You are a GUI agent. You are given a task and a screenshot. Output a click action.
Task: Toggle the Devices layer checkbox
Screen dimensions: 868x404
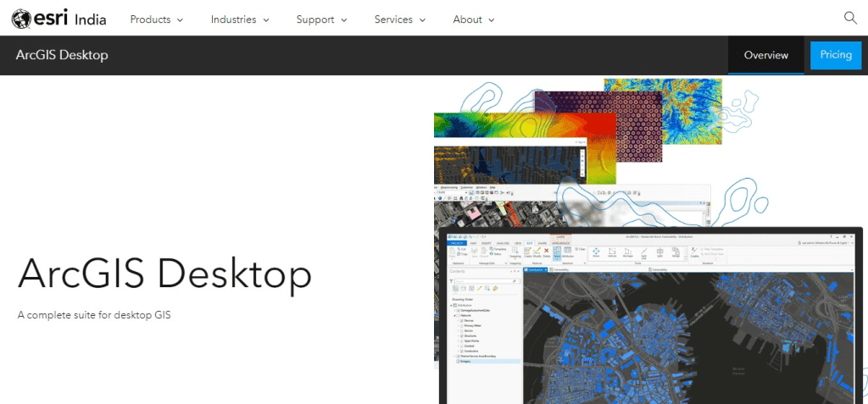coord(462,320)
